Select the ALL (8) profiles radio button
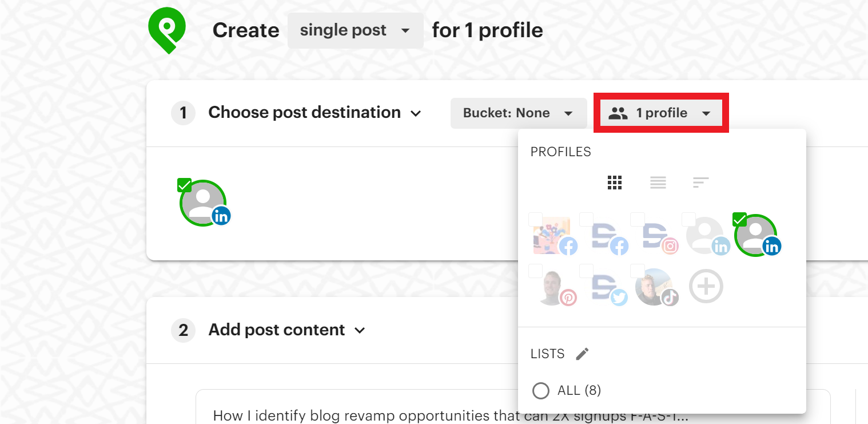Image resolution: width=868 pixels, height=424 pixels. click(x=540, y=391)
